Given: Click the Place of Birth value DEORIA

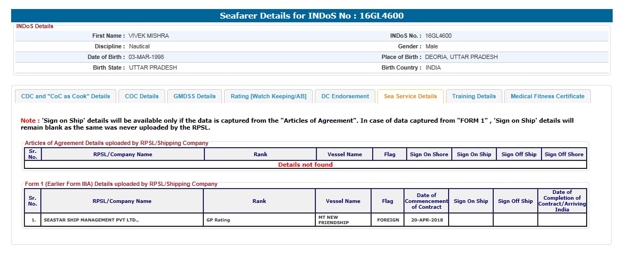Looking at the screenshot, I should tap(461, 57).
